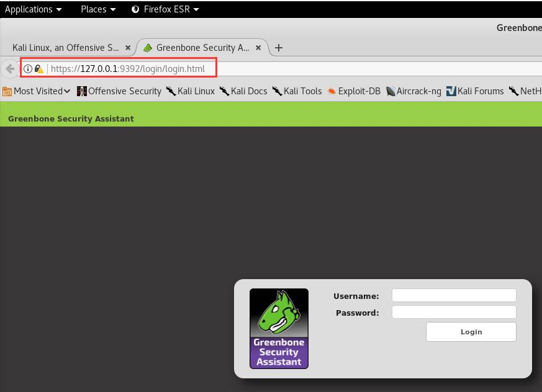Click the Username: label
Screen dimensions: 542x392
356,296
